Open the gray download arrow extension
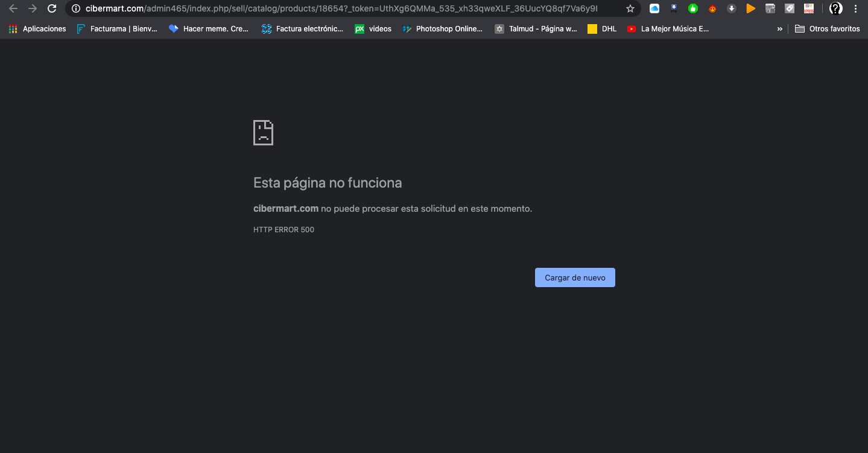 (x=731, y=8)
